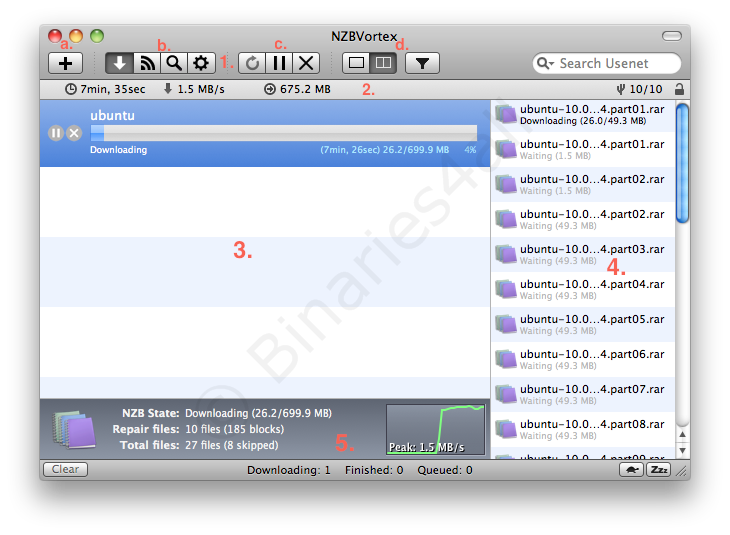Select part01.rar file being downloaded
The width and height of the screenshot is (730, 535).
coord(583,115)
